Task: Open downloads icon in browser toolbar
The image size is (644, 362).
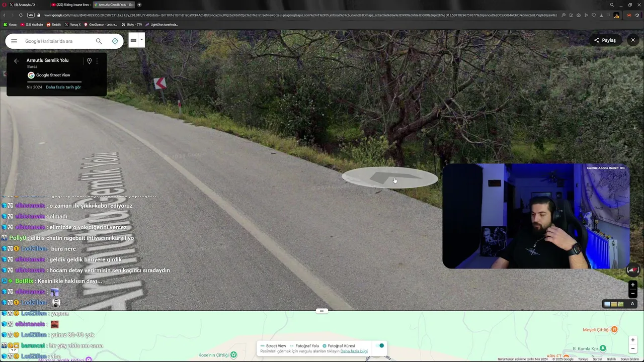Action: (601, 15)
